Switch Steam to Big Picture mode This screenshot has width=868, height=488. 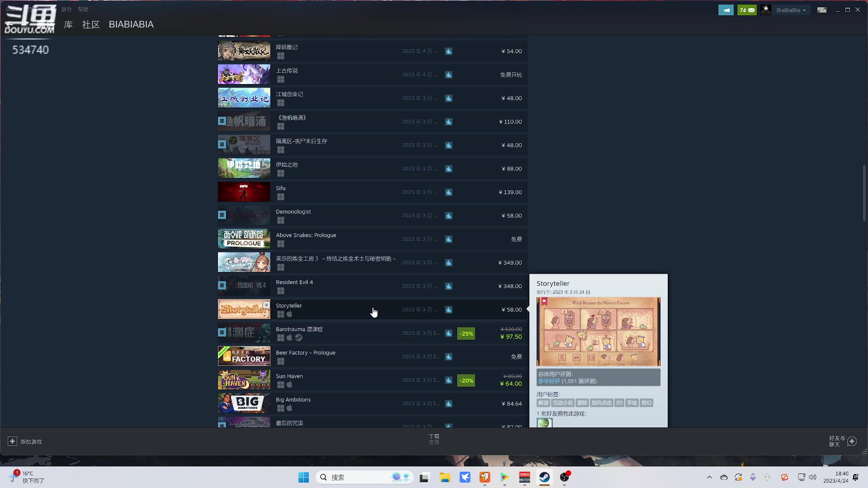tap(822, 10)
